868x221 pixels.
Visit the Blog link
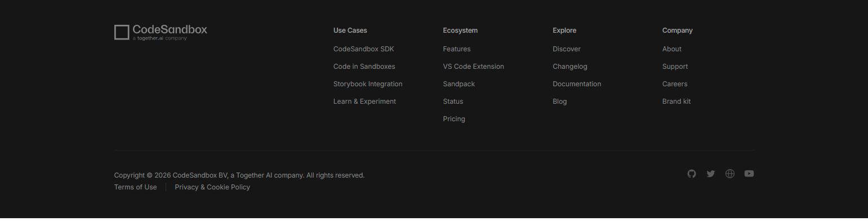pos(560,101)
